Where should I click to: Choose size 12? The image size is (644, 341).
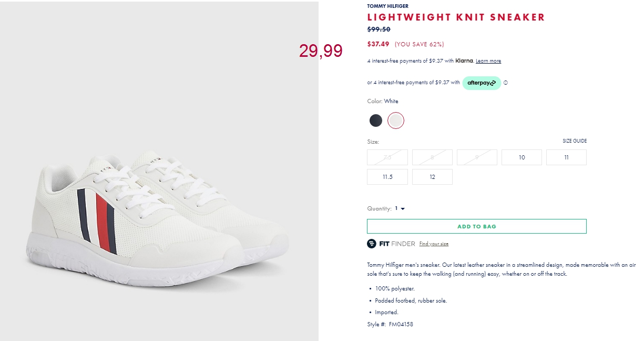432,177
